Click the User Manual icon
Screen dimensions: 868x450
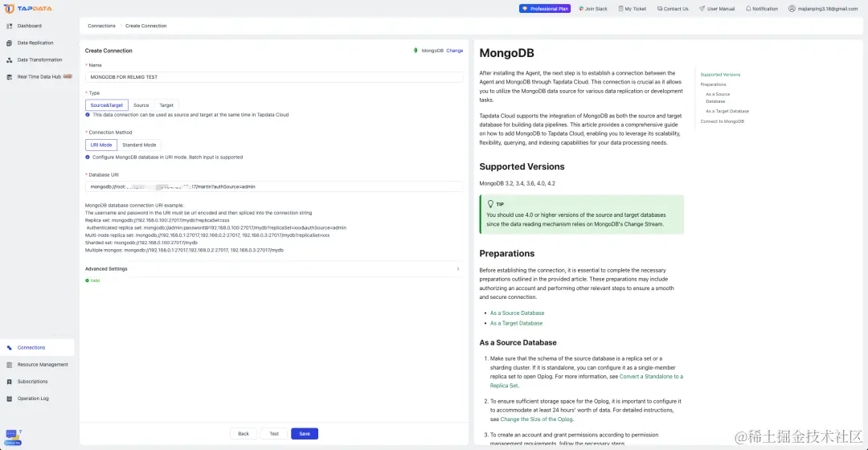point(702,9)
